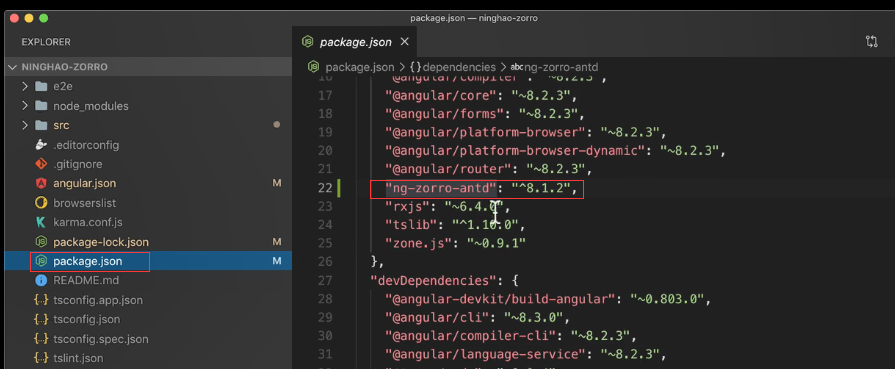This screenshot has width=895, height=369.
Task: Click the EXPLORER panel title
Action: (46, 42)
